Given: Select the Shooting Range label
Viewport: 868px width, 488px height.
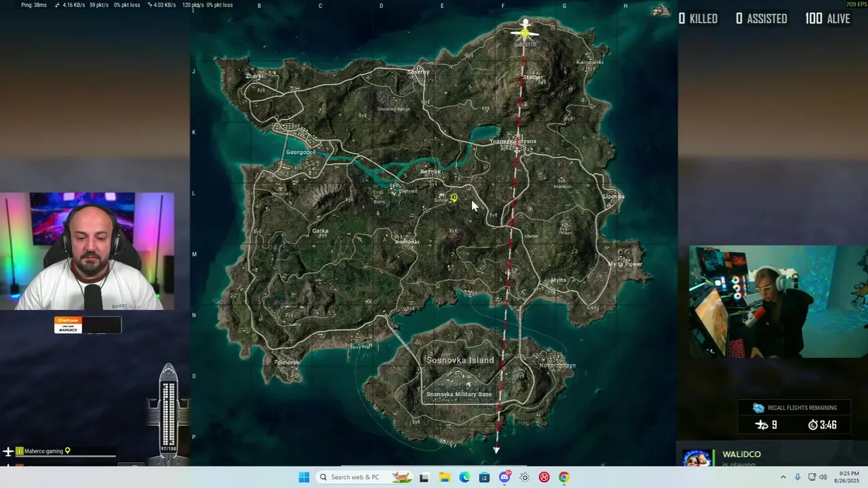Looking at the screenshot, I should (394, 108).
